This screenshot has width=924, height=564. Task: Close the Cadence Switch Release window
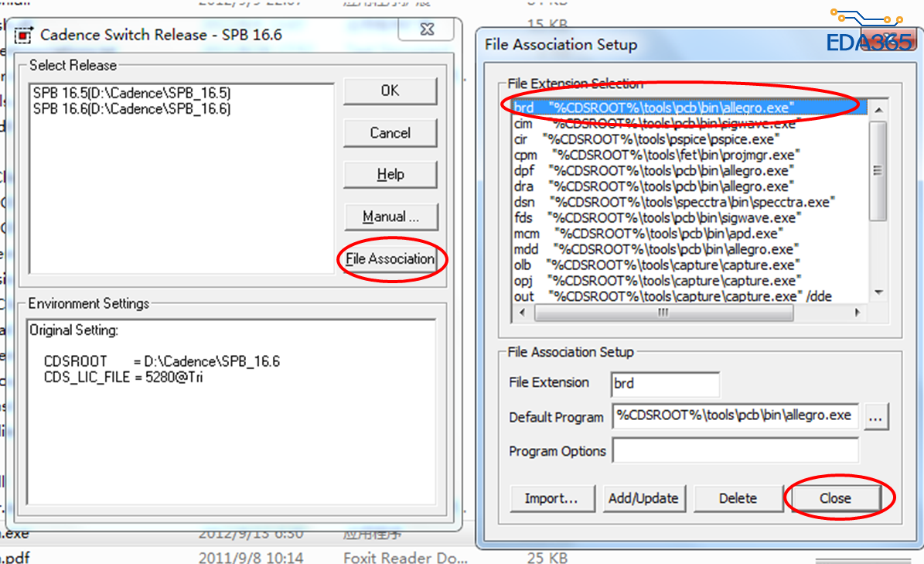[427, 29]
